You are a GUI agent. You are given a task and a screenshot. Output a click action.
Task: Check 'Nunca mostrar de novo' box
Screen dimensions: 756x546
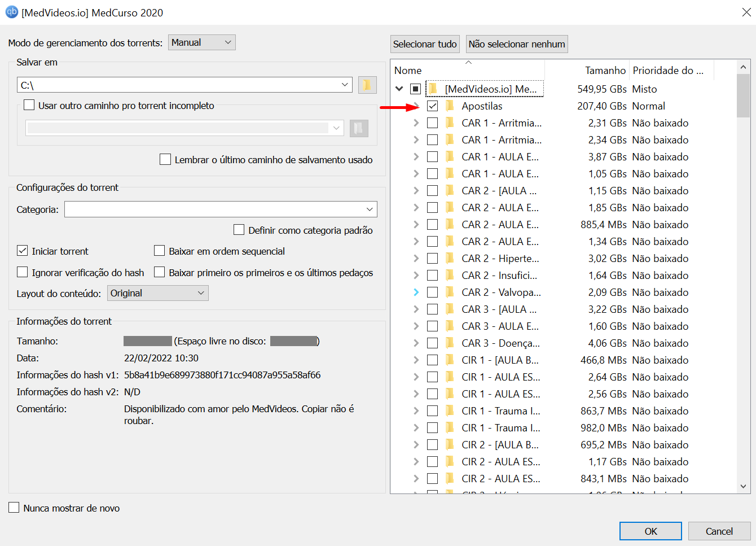pos(14,508)
